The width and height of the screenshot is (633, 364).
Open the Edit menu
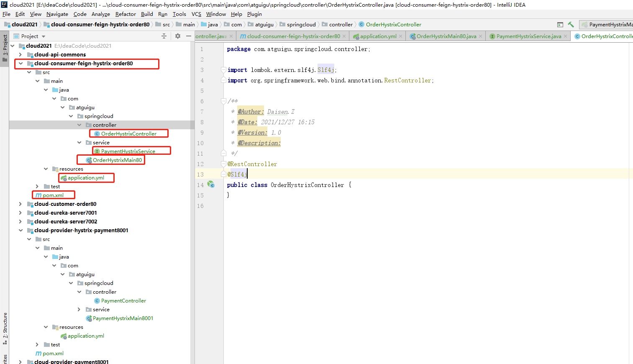pos(20,14)
